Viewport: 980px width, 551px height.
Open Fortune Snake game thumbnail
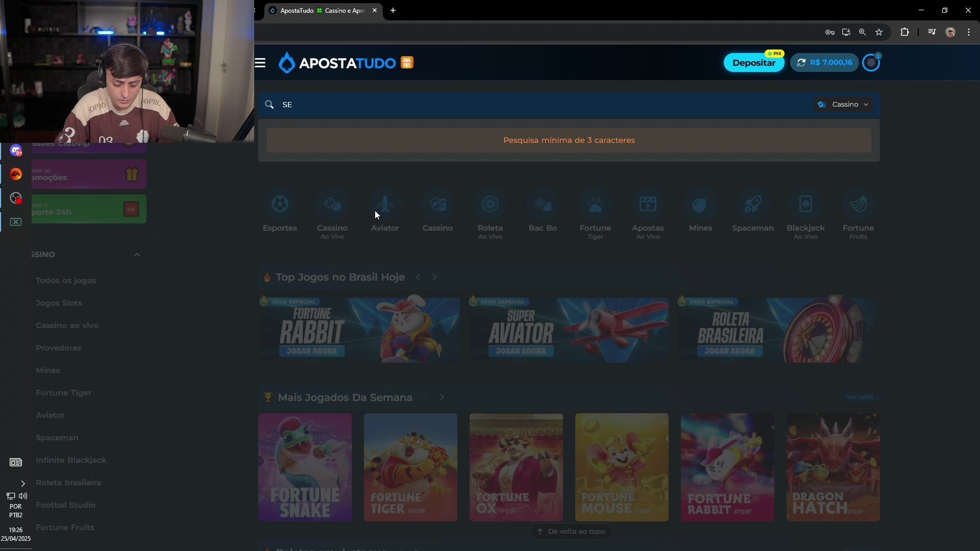click(305, 467)
